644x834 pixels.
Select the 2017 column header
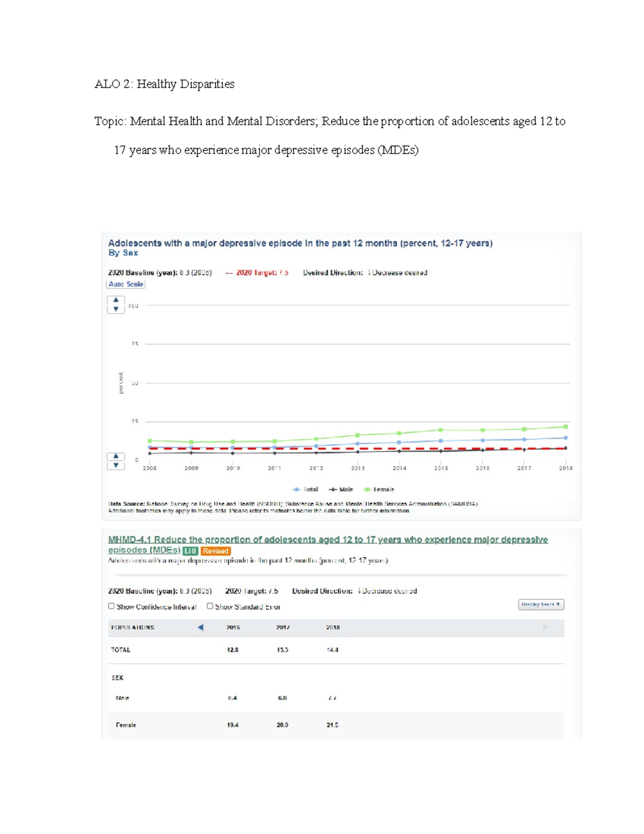coord(283,627)
